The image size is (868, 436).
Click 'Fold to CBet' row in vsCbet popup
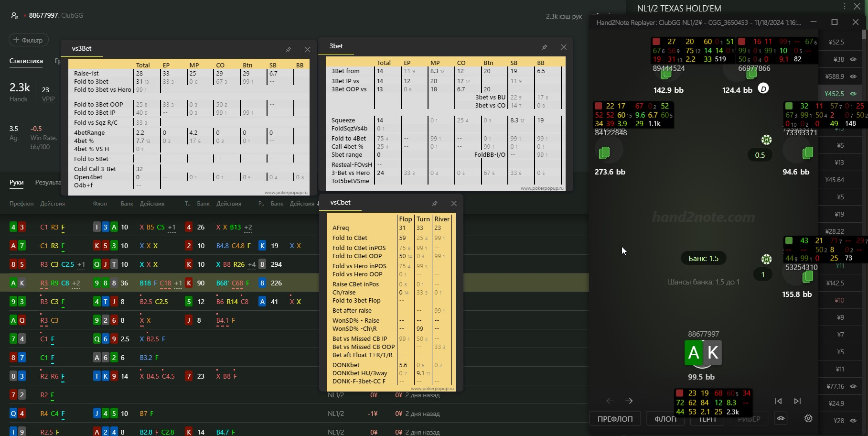(x=390, y=238)
